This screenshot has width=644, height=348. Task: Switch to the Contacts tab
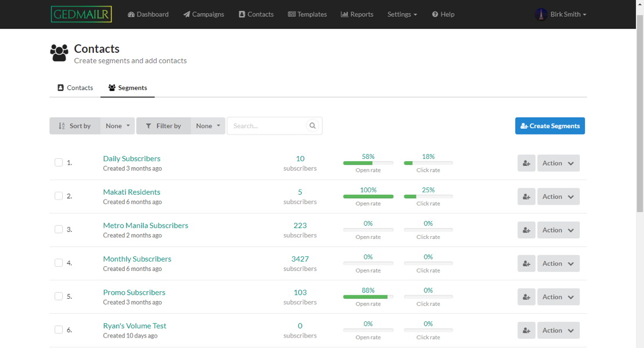tap(75, 88)
